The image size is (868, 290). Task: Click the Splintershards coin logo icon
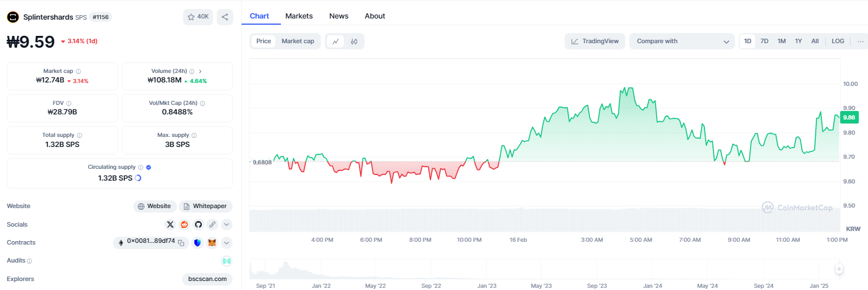tap(13, 17)
